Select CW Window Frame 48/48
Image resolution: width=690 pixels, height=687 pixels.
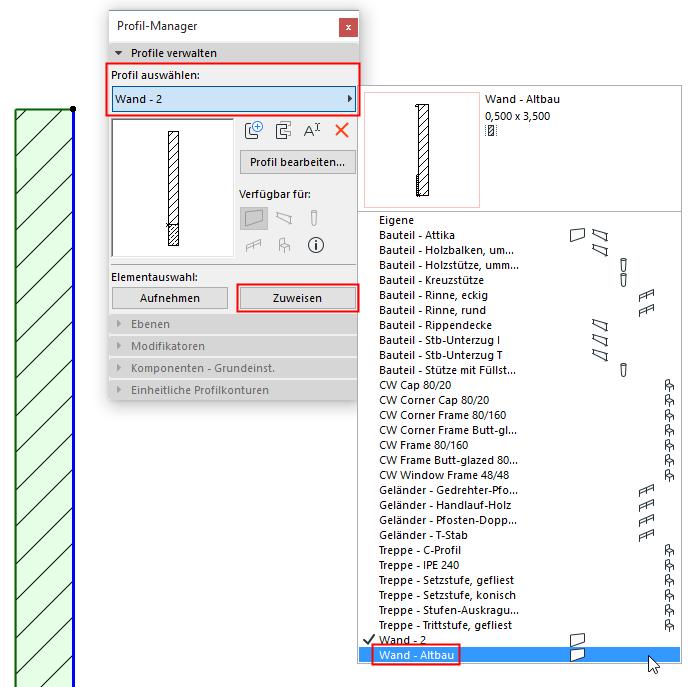point(519,475)
